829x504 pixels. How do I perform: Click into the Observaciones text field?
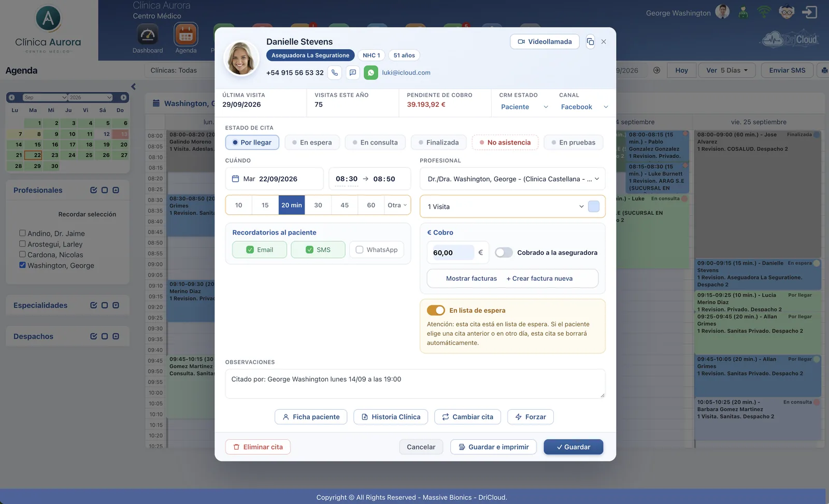pyautogui.click(x=415, y=384)
